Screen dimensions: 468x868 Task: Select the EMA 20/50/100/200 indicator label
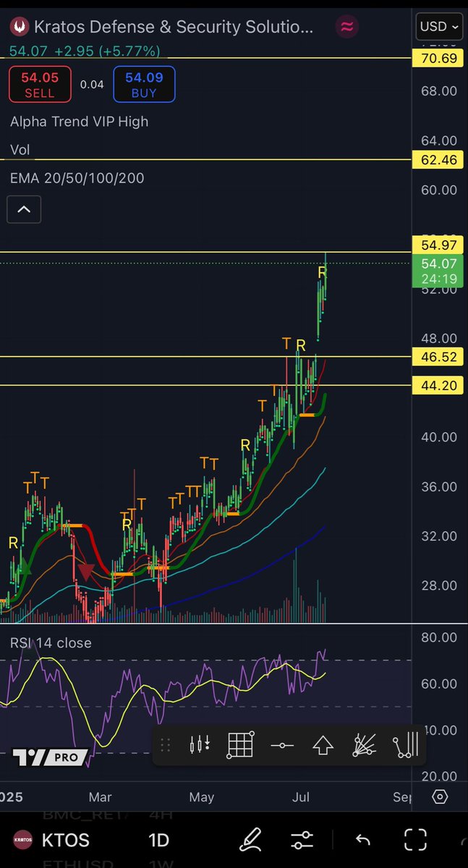point(77,178)
